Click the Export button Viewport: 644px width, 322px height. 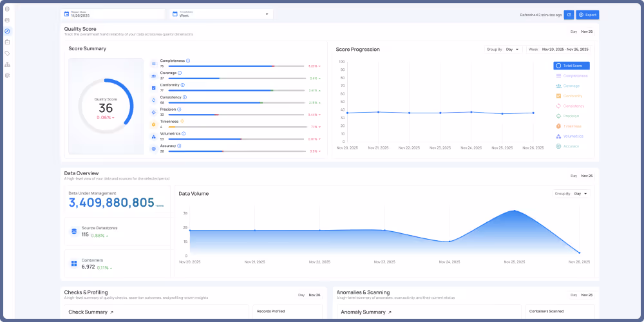point(587,15)
